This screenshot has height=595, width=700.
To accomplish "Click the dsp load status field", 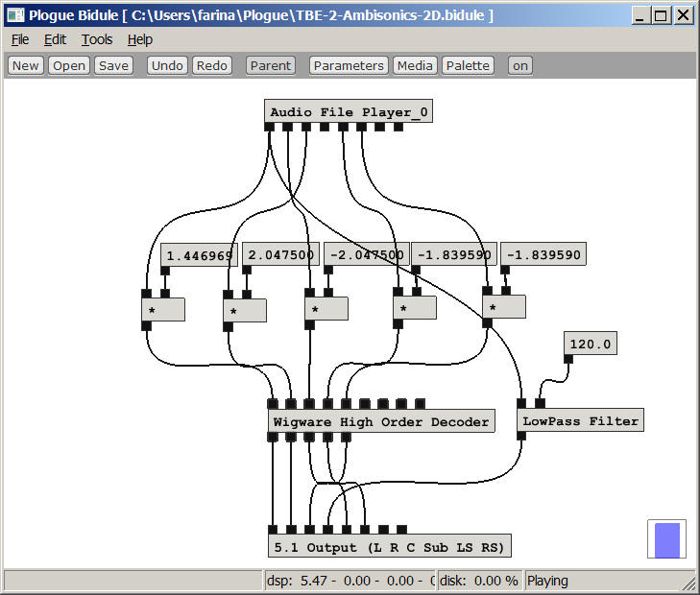I will pos(350,581).
